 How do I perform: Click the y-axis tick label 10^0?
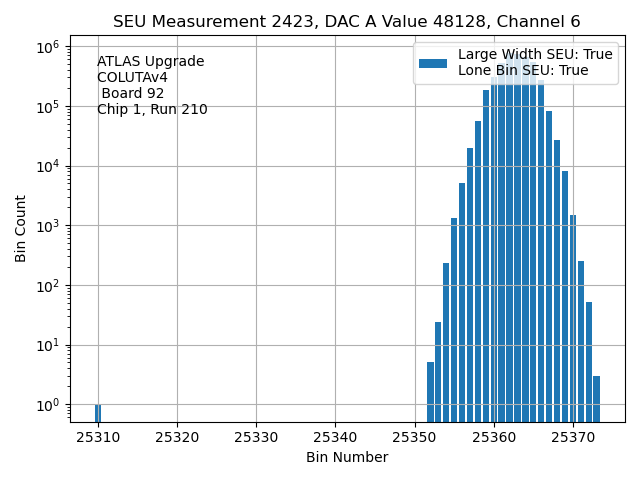(50, 405)
